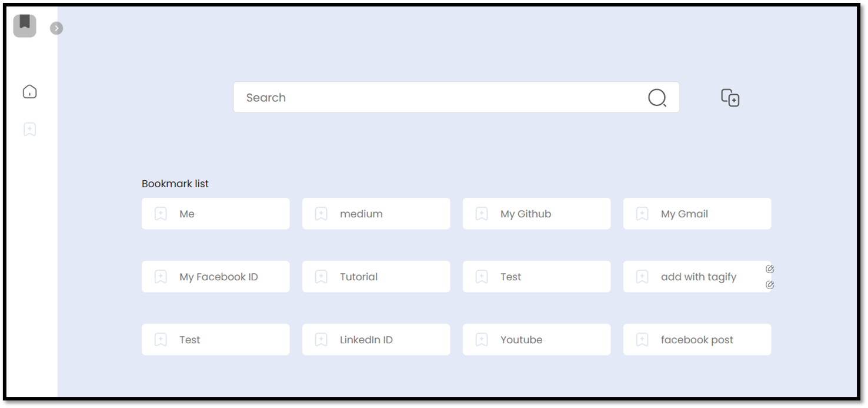Open add bookmark icon in sidebar
868x408 pixels.
pyautogui.click(x=30, y=130)
